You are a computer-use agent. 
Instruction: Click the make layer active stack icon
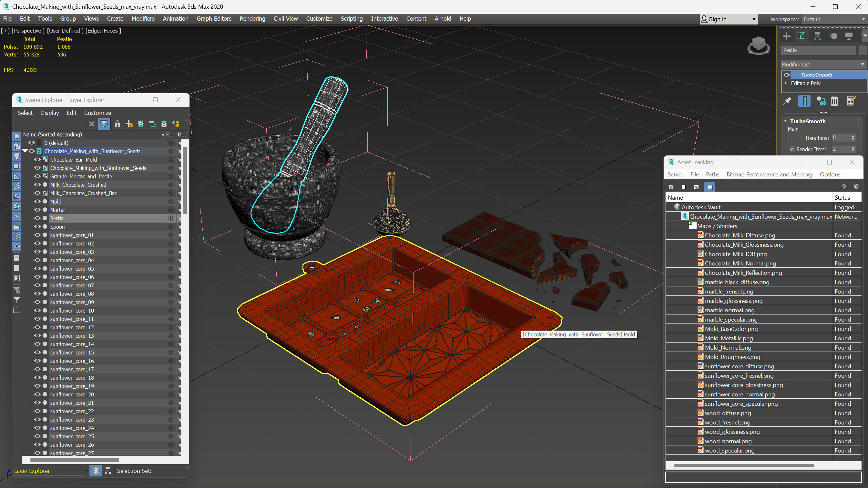pos(164,124)
